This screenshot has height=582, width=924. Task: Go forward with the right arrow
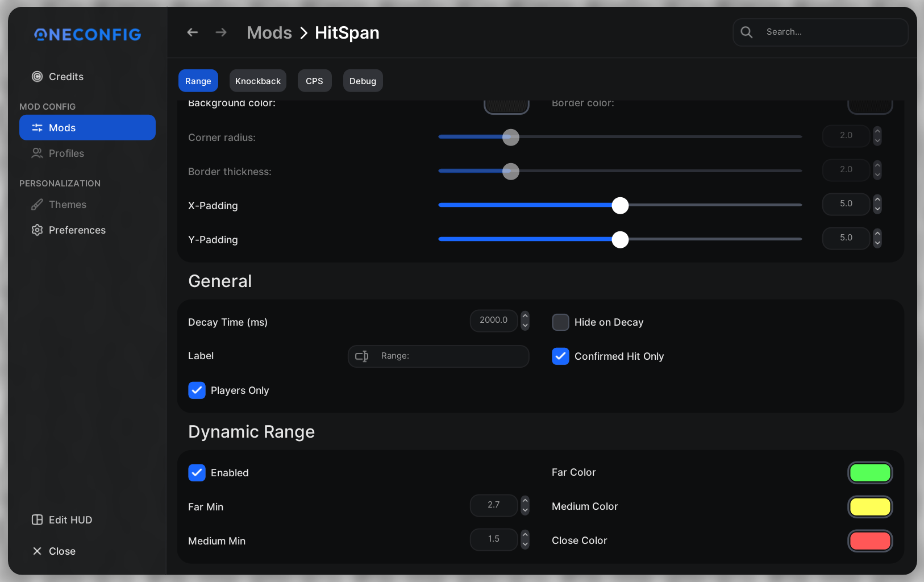click(x=221, y=32)
